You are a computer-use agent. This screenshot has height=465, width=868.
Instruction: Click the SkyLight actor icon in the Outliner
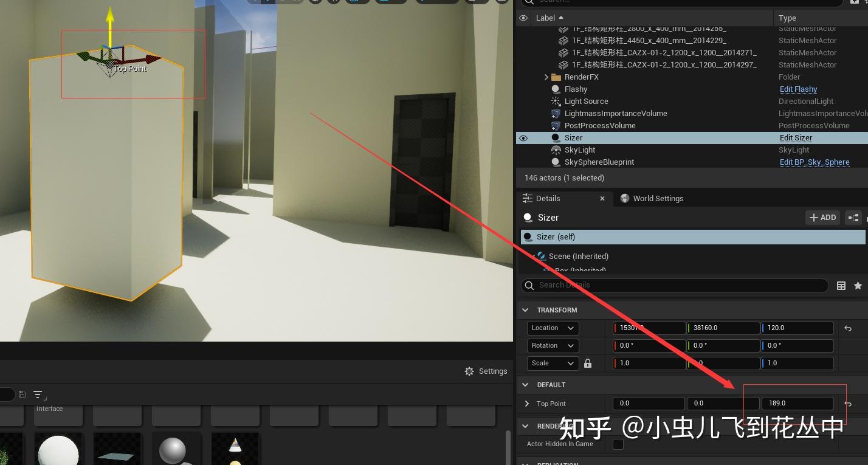point(555,150)
